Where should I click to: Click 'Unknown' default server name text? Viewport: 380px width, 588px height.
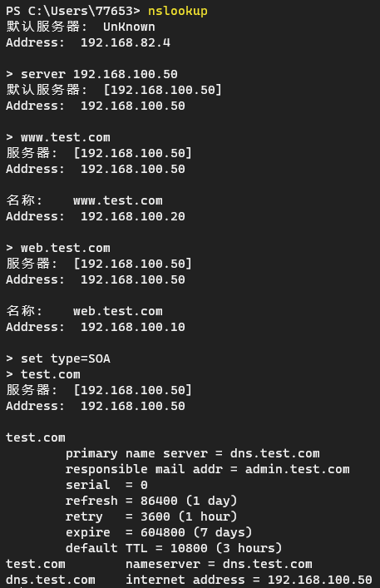tap(129, 27)
